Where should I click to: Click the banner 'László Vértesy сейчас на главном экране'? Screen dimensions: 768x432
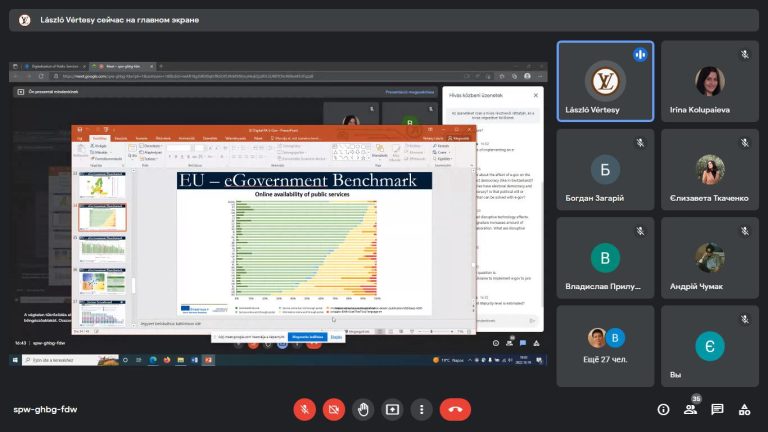tap(384, 20)
